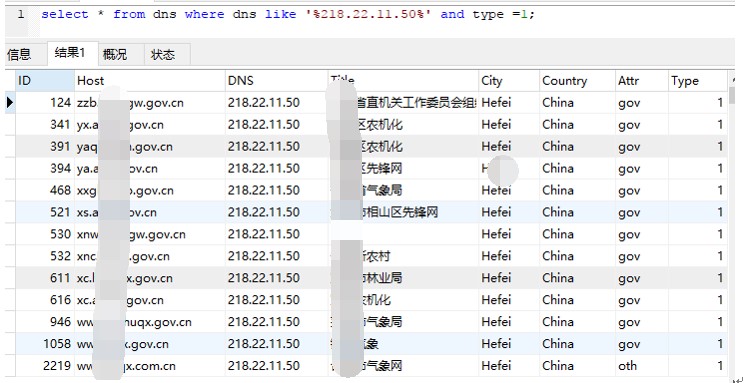Select the row indicator arrow for ID 124
Screen dimensions: 745x383
[10, 103]
